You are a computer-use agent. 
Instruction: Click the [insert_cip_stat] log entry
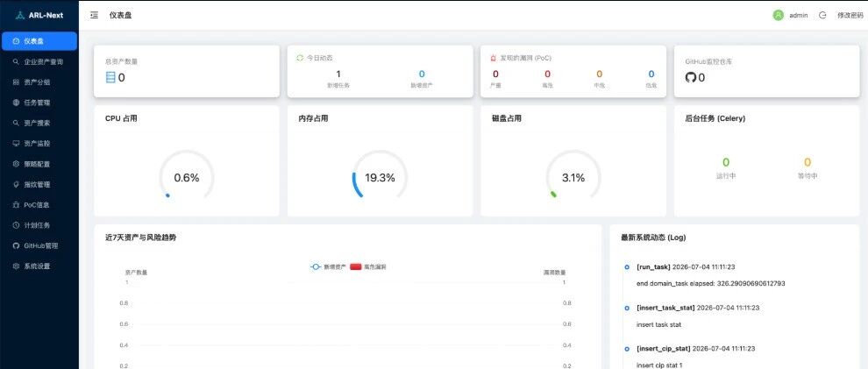click(696, 349)
